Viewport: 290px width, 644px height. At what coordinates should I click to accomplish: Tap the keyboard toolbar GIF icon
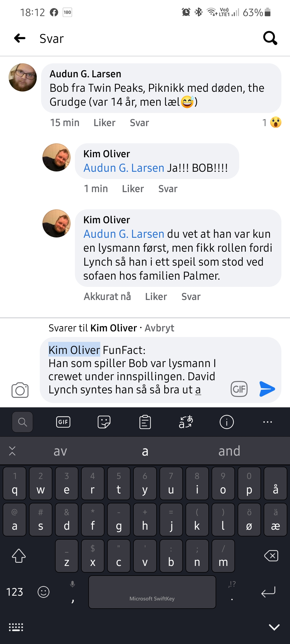[x=63, y=422]
